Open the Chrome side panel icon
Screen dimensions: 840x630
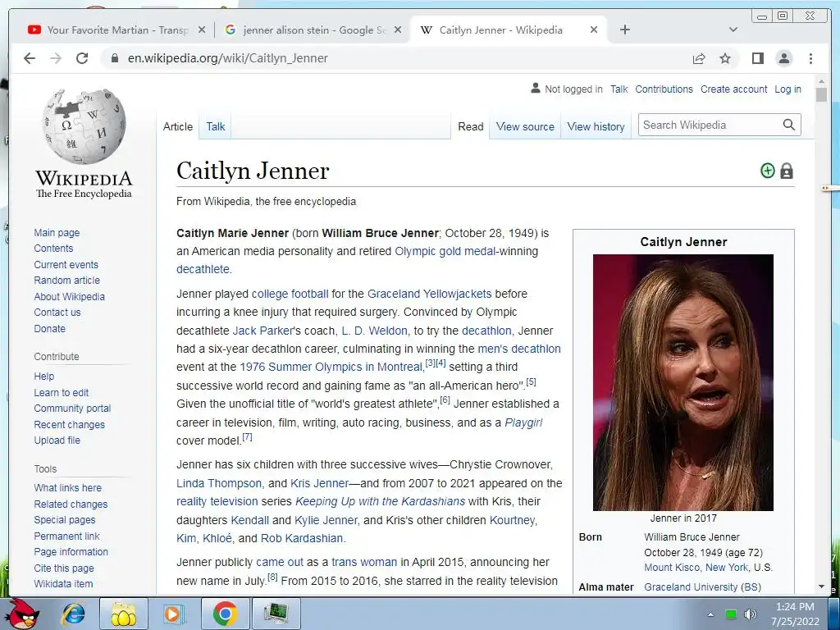pos(757,58)
